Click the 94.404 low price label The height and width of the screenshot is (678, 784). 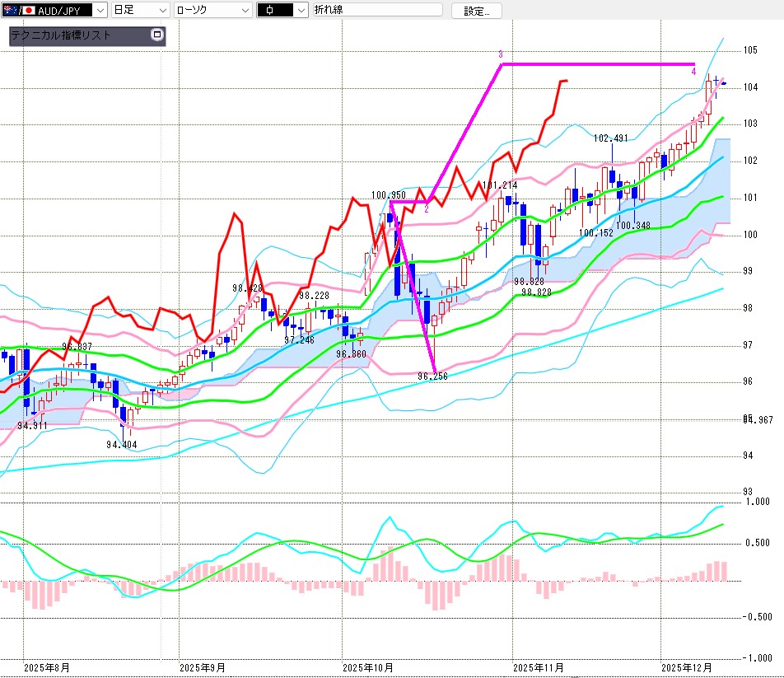tap(121, 444)
